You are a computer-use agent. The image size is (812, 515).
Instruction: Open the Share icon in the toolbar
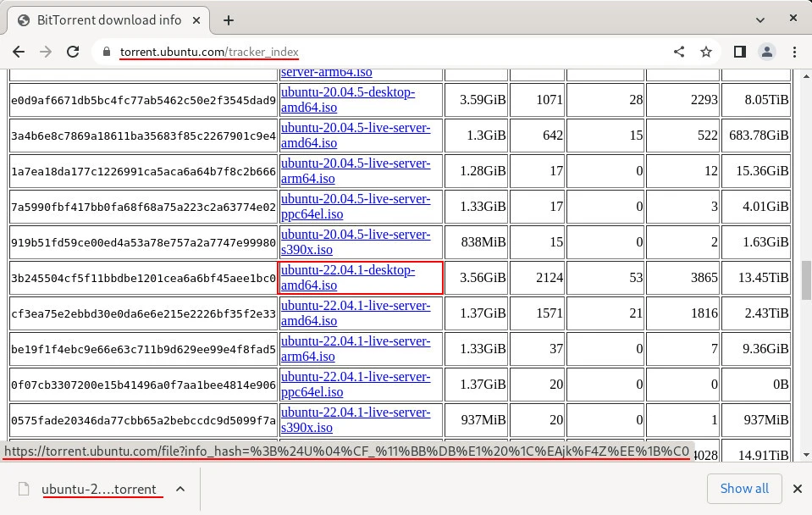coord(678,52)
